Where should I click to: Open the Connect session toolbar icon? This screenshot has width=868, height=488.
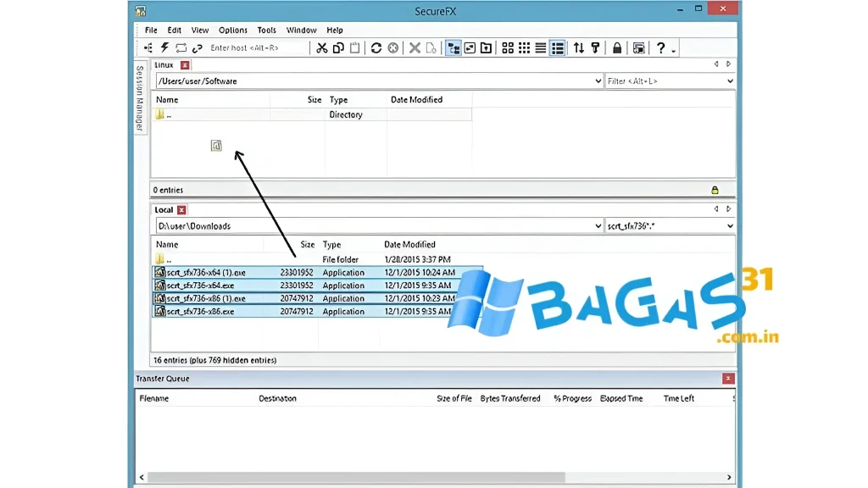pos(147,48)
